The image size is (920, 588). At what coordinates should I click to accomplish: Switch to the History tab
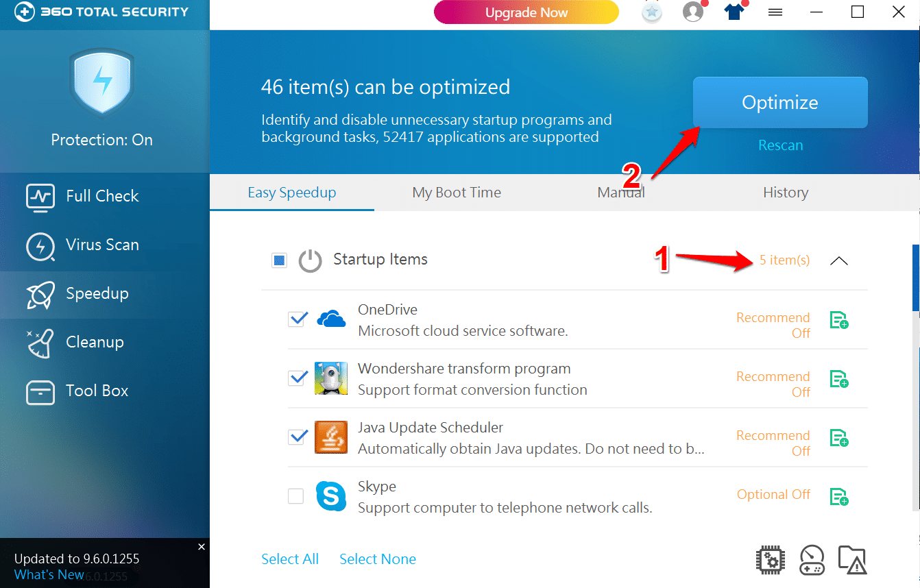pyautogui.click(x=786, y=193)
